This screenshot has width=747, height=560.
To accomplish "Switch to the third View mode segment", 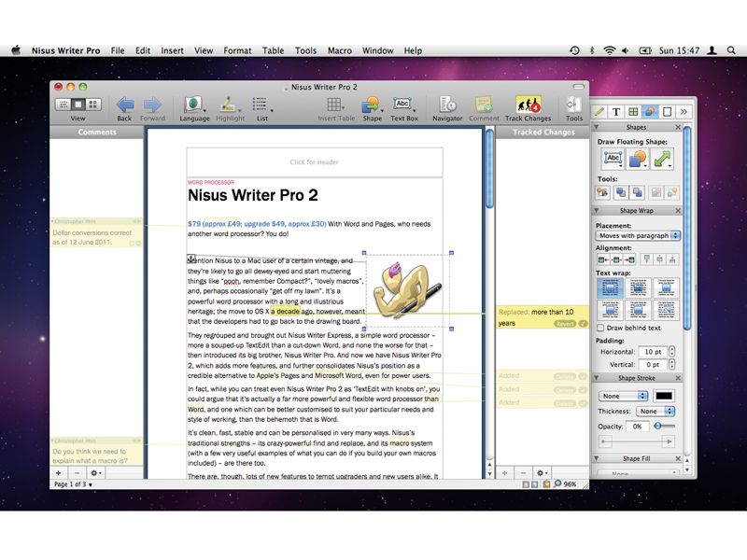I will click(93, 105).
